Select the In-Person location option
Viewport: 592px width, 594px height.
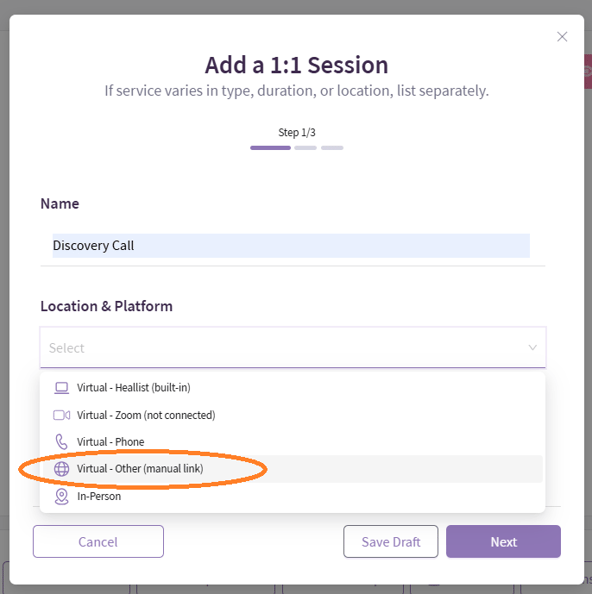pos(293,496)
